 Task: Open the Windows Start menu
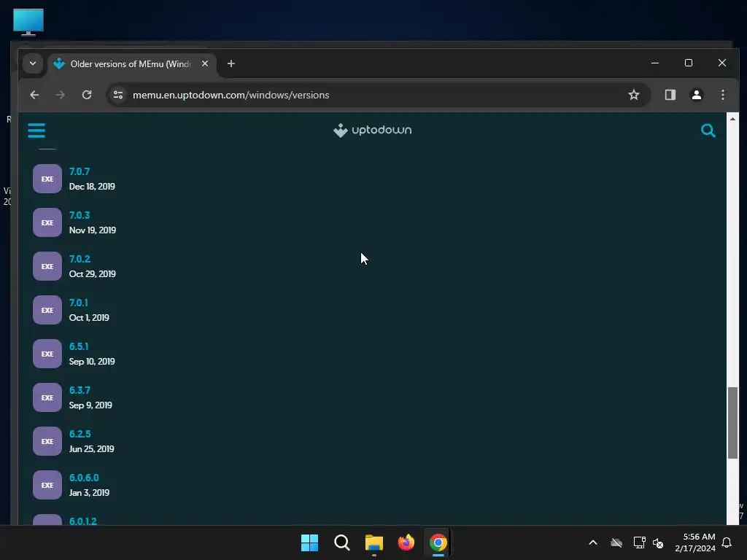pos(309,542)
